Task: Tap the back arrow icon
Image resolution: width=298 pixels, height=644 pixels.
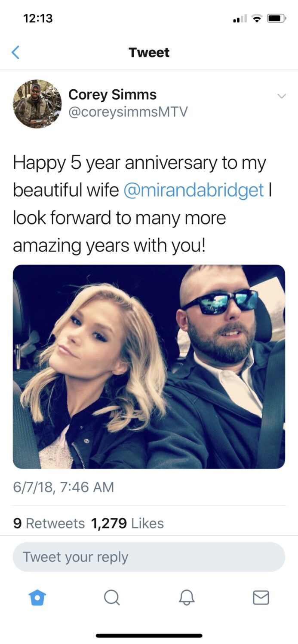Action: click(x=15, y=52)
